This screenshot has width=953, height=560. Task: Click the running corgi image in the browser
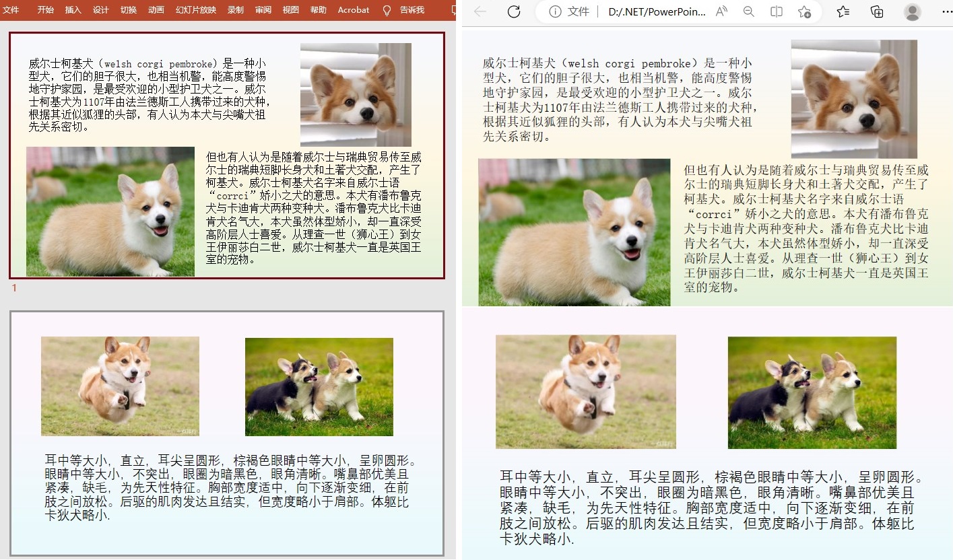pos(586,392)
